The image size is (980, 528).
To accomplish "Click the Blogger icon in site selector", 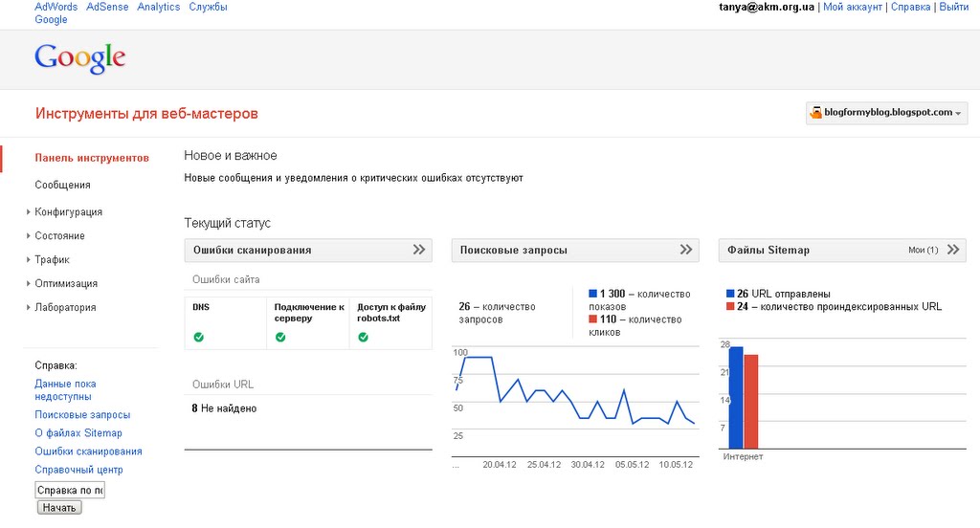I will (815, 113).
